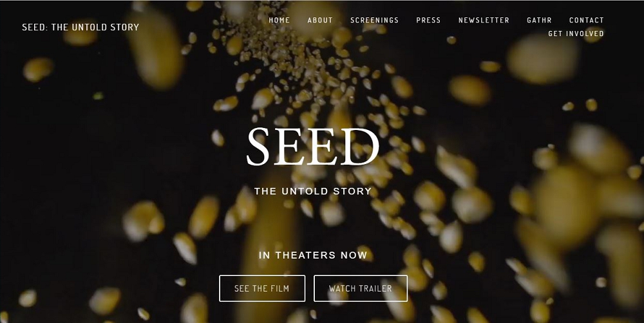Click the WATCH TRAILER button
Viewport: 644px width, 323px height.
[361, 288]
